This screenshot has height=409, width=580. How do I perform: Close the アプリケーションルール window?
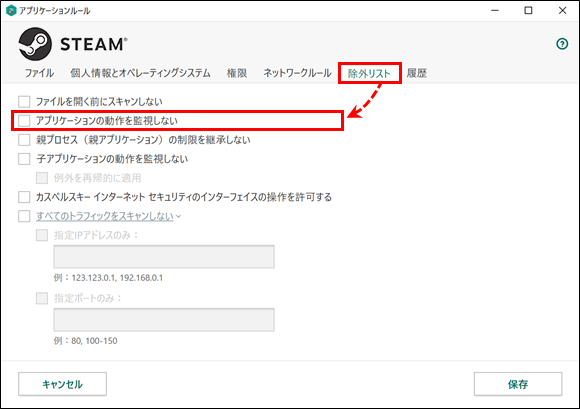pos(562,10)
